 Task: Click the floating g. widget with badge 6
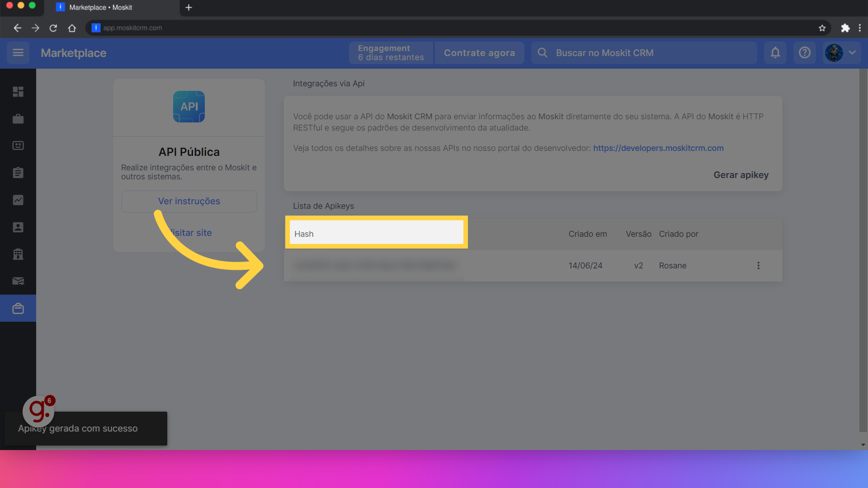(x=38, y=411)
